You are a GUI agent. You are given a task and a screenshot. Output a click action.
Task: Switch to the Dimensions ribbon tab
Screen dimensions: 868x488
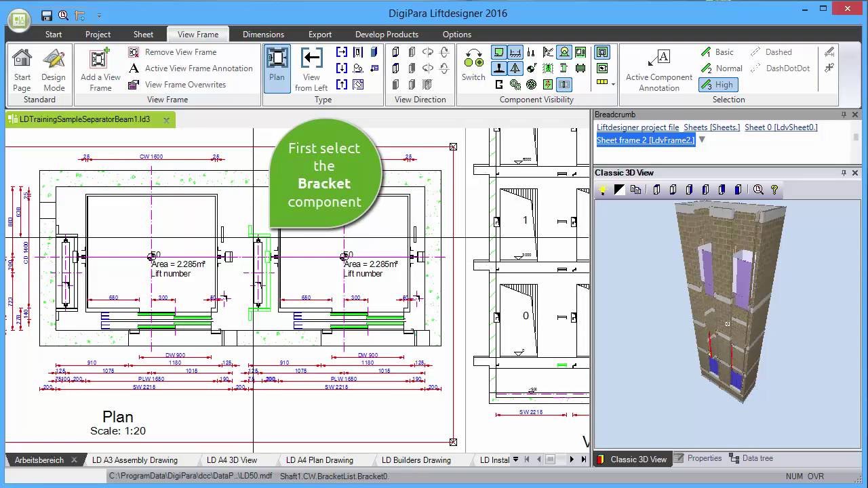tap(263, 35)
